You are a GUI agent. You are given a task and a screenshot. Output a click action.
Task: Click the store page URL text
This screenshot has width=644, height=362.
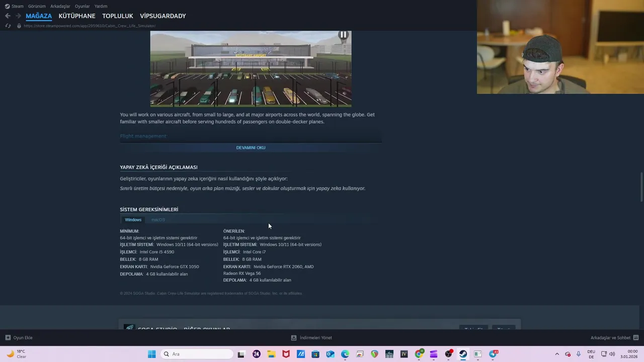pos(90,26)
